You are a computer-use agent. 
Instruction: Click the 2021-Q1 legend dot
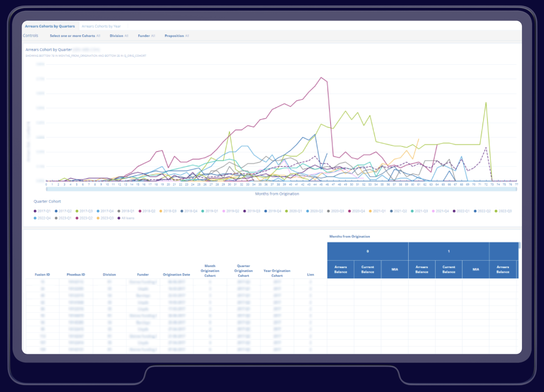(x=370, y=211)
